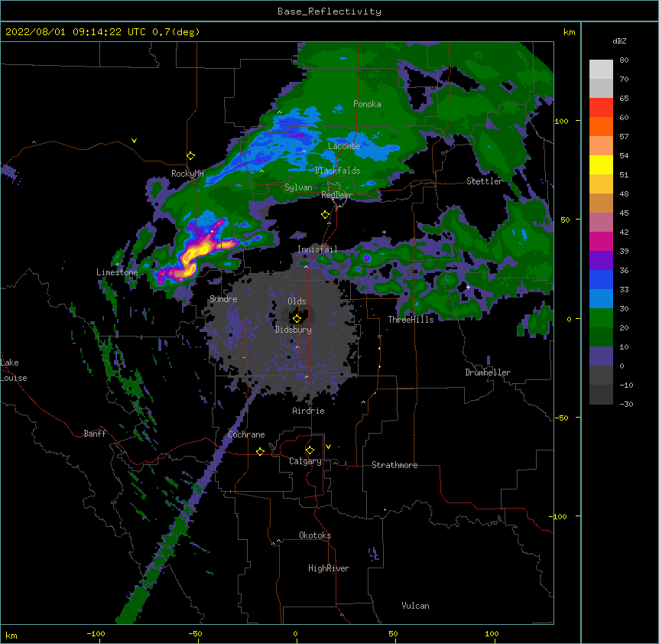
Task: Click the ThreeHills town label
Action: pos(411,320)
